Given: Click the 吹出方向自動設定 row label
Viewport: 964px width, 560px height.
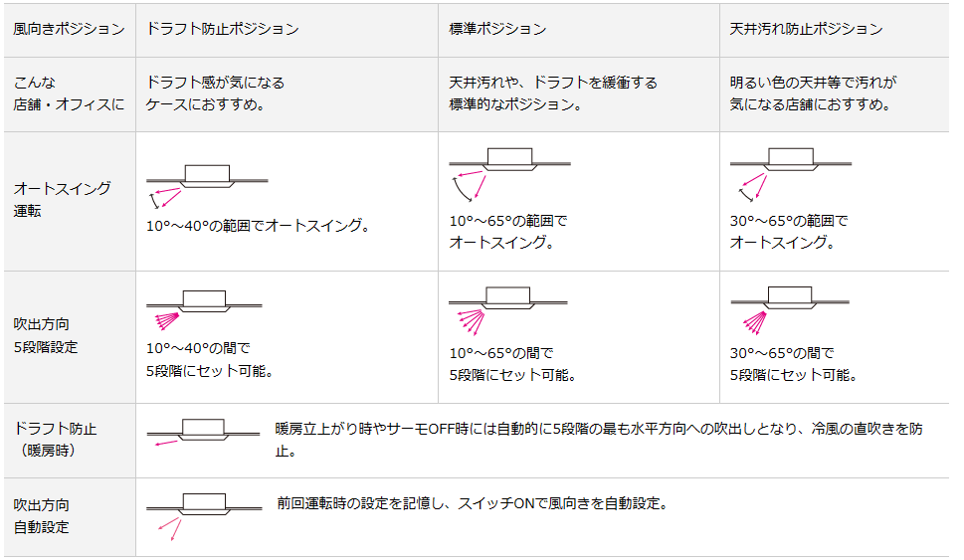Looking at the screenshot, I should pyautogui.click(x=41, y=516).
